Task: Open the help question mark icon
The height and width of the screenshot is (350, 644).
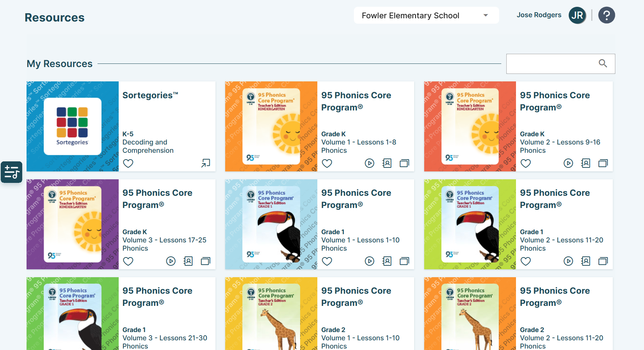Action: [607, 15]
